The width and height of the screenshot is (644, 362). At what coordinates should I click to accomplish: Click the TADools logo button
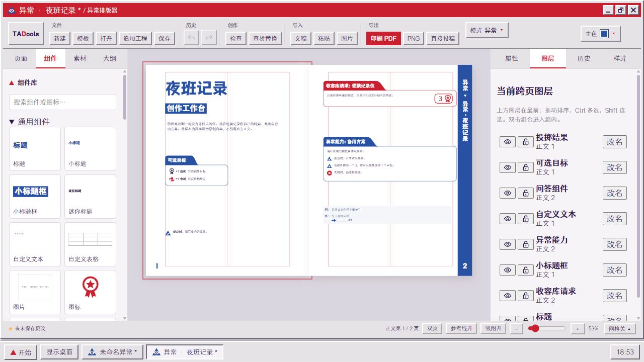26,34
